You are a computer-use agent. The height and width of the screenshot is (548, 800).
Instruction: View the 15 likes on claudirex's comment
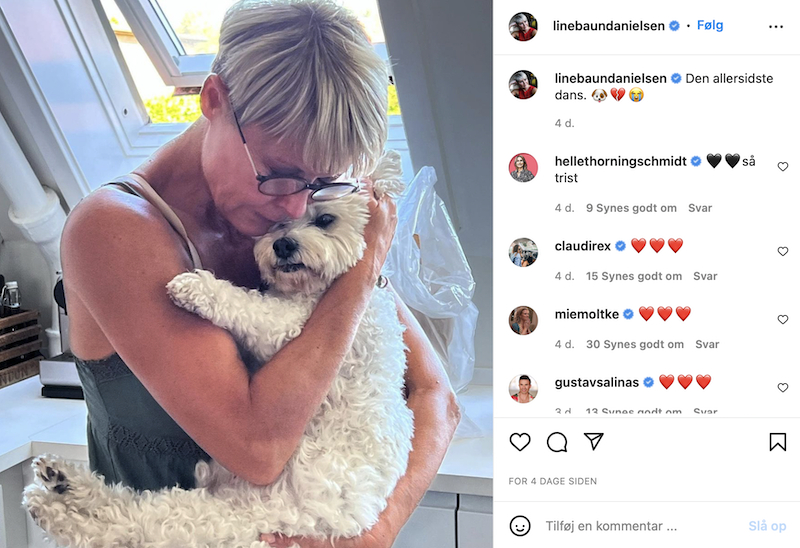click(634, 276)
